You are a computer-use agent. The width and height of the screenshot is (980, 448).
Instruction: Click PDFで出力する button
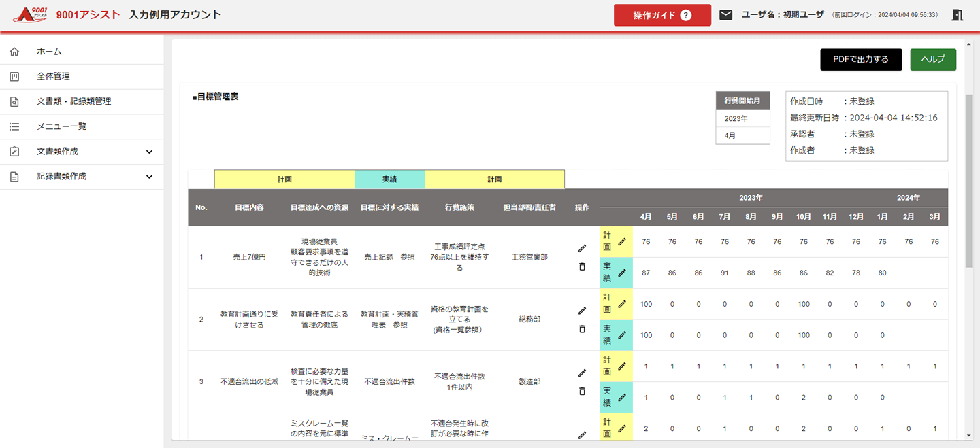click(861, 59)
